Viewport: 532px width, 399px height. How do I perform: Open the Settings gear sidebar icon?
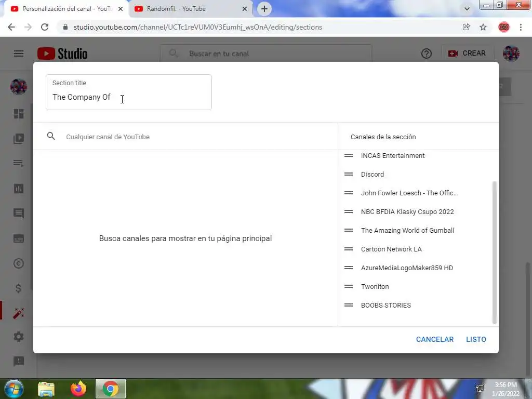19,337
